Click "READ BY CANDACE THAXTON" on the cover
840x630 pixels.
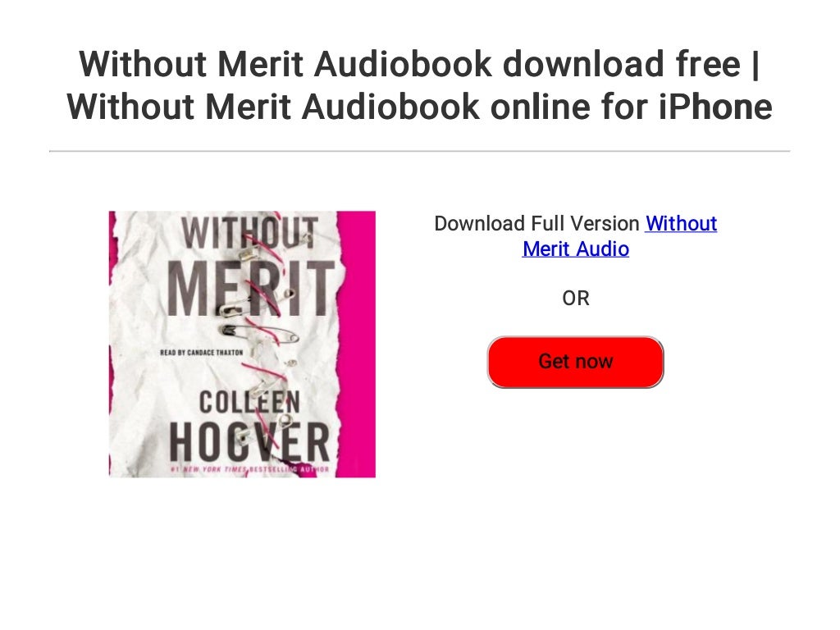(202, 353)
